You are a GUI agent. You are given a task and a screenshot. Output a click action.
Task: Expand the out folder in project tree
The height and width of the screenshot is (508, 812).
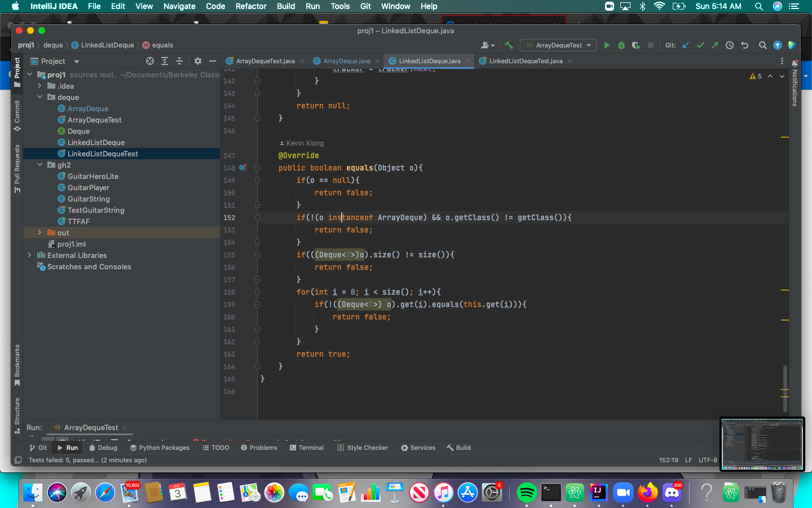tap(39, 233)
